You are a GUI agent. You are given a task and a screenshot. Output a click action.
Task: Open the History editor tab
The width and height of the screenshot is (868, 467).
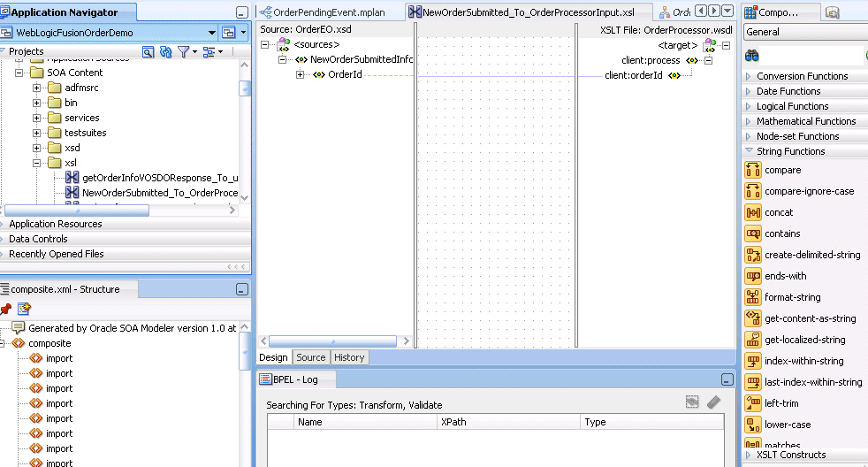point(349,357)
